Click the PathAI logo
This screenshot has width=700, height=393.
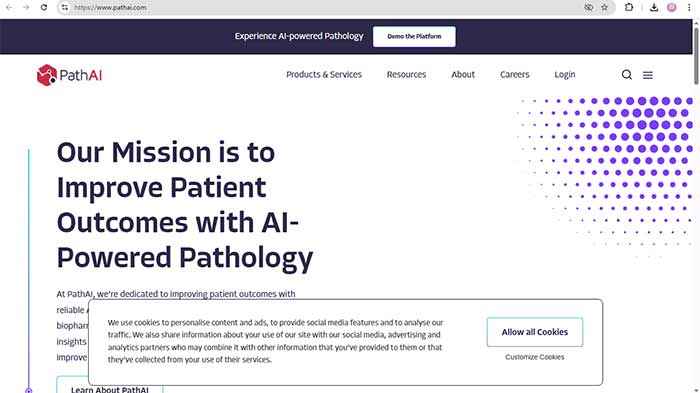[69, 75]
